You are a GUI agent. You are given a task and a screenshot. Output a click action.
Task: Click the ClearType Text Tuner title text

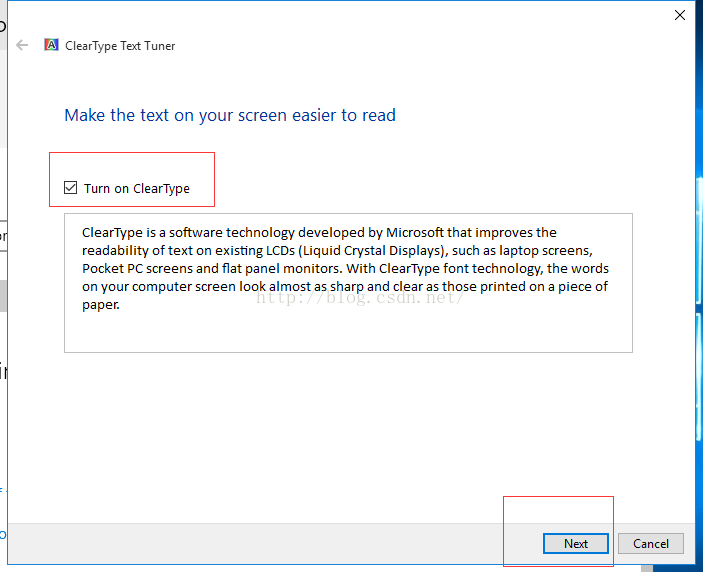[120, 46]
